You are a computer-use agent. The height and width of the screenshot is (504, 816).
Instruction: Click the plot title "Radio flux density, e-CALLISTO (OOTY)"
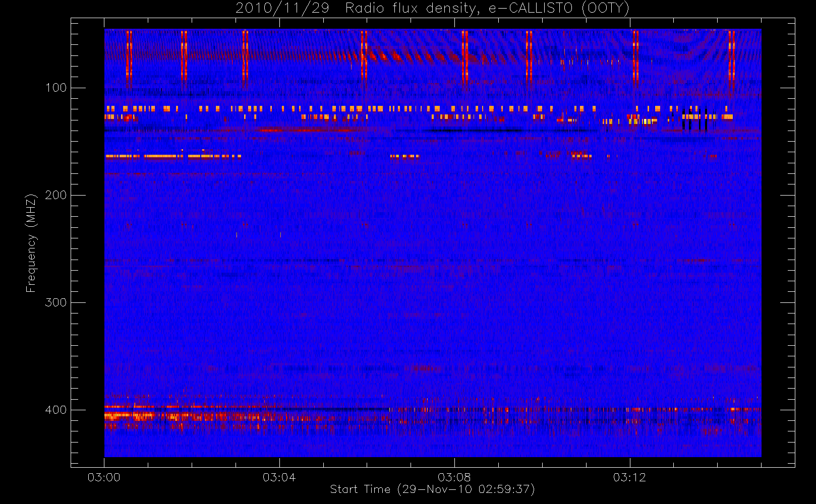pos(488,9)
